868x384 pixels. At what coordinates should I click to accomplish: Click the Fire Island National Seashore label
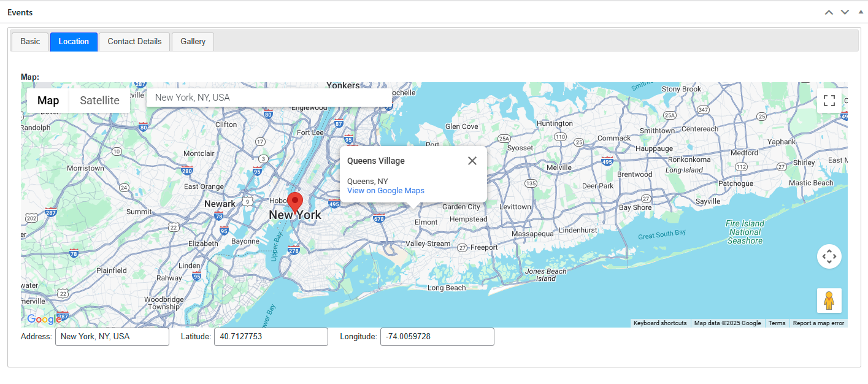[745, 232]
